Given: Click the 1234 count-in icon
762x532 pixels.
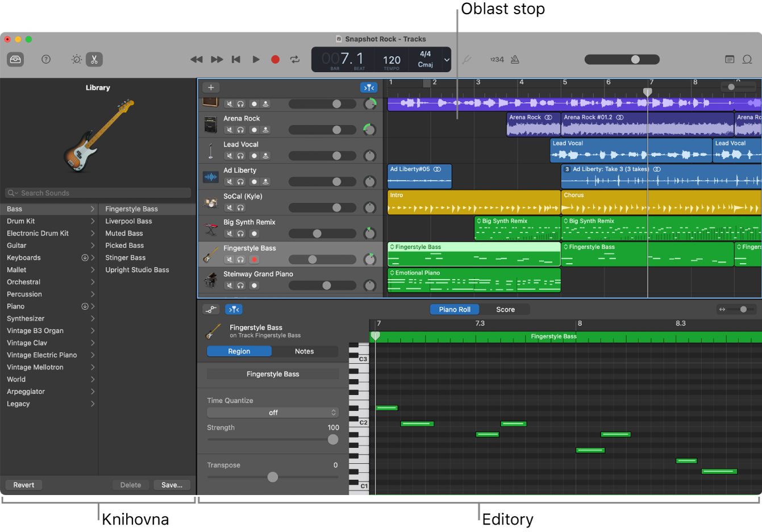Looking at the screenshot, I should [497, 59].
